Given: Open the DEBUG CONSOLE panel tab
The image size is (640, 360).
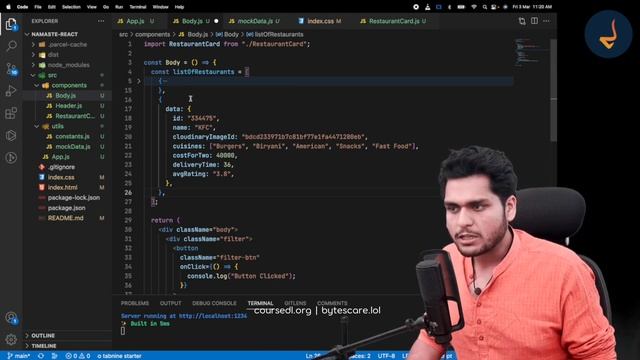Looking at the screenshot, I should coord(214,303).
